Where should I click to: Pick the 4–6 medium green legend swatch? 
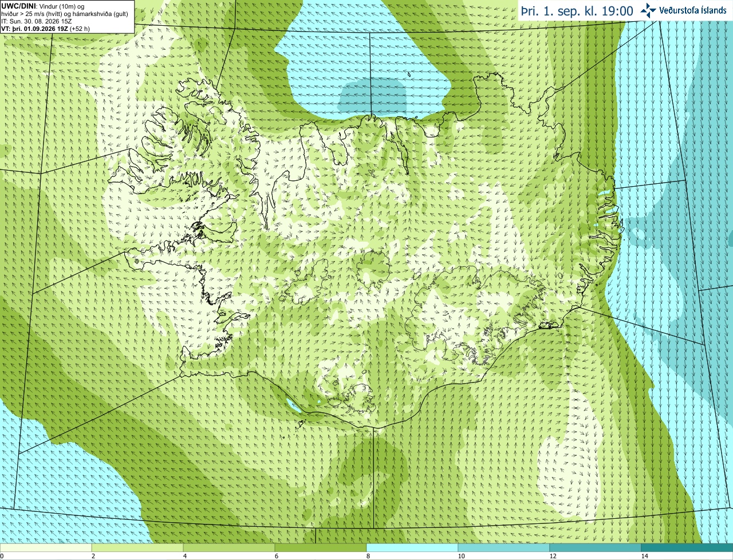229,547
